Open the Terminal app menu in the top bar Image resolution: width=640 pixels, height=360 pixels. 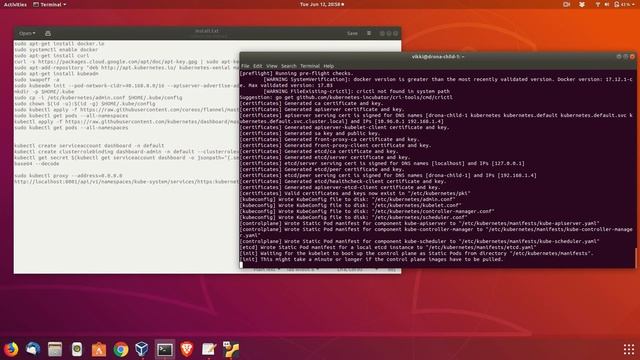[49, 4]
